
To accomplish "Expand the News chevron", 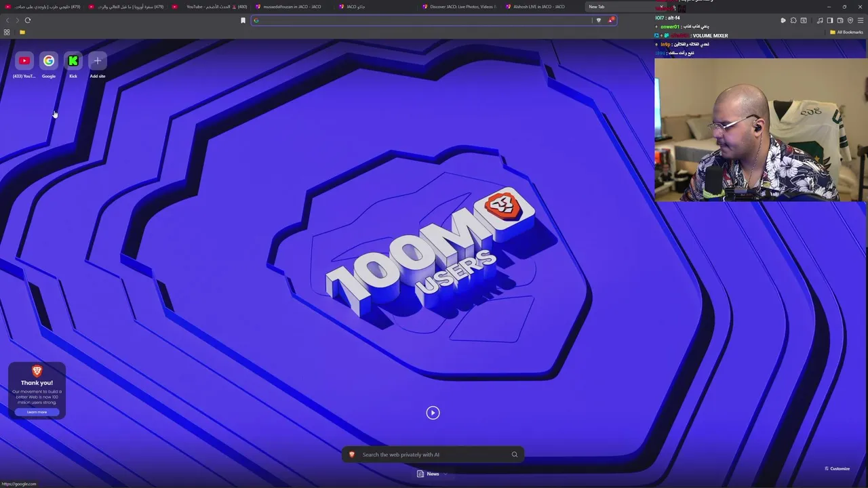I will point(446,474).
